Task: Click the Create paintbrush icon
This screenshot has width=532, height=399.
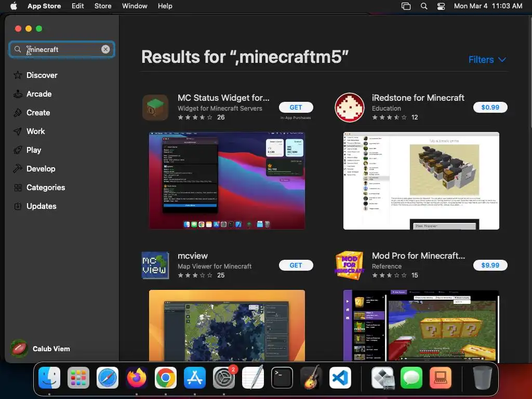Action: pyautogui.click(x=18, y=113)
